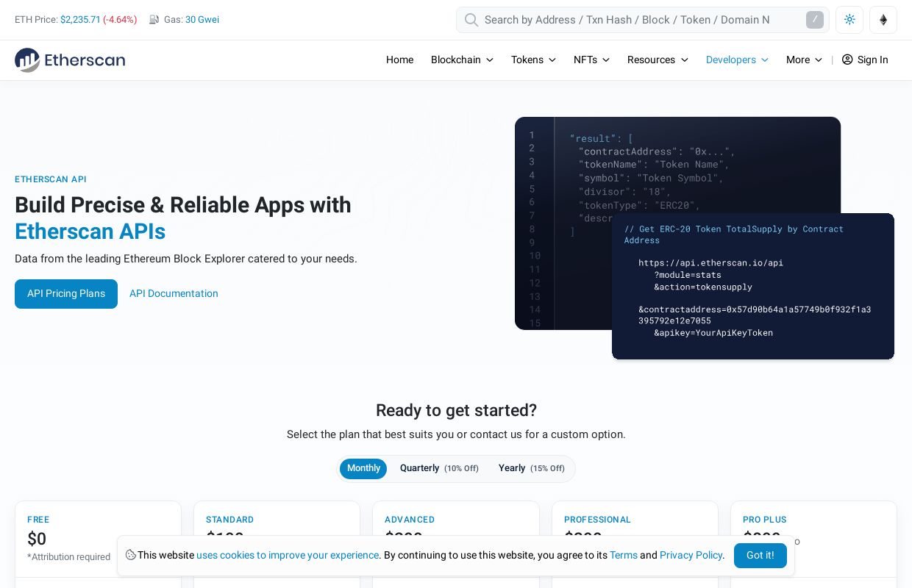The height and width of the screenshot is (588, 912).
Task: Select the Yearly billing option
Action: 531,468
